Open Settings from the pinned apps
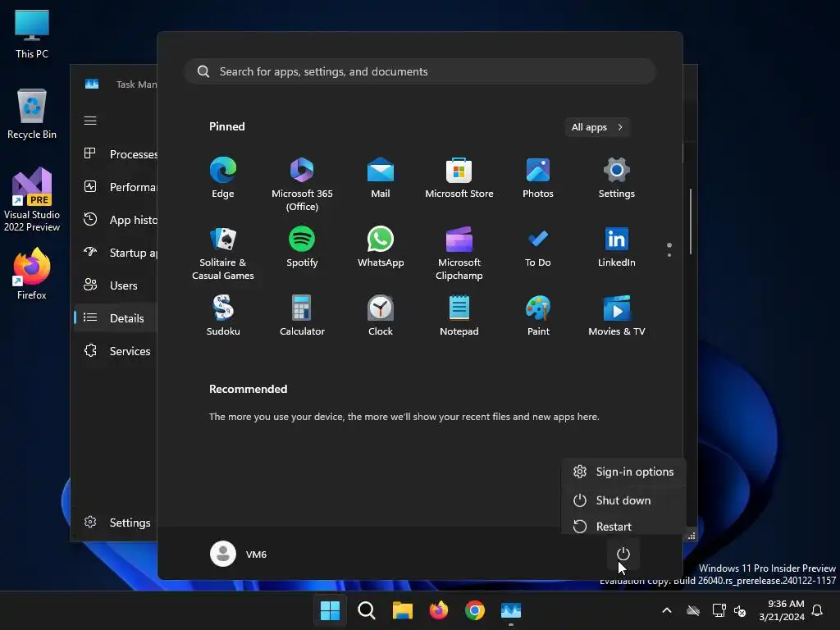The image size is (840, 630). click(617, 178)
